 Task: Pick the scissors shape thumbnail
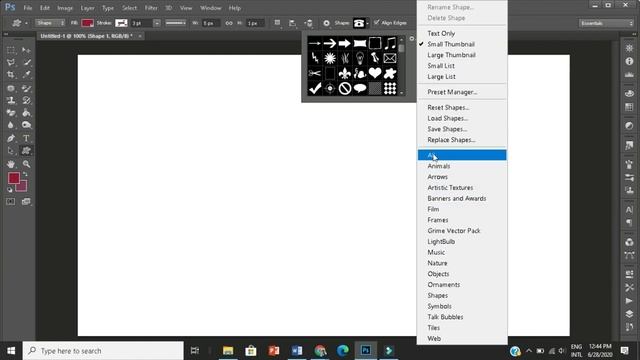tap(315, 73)
